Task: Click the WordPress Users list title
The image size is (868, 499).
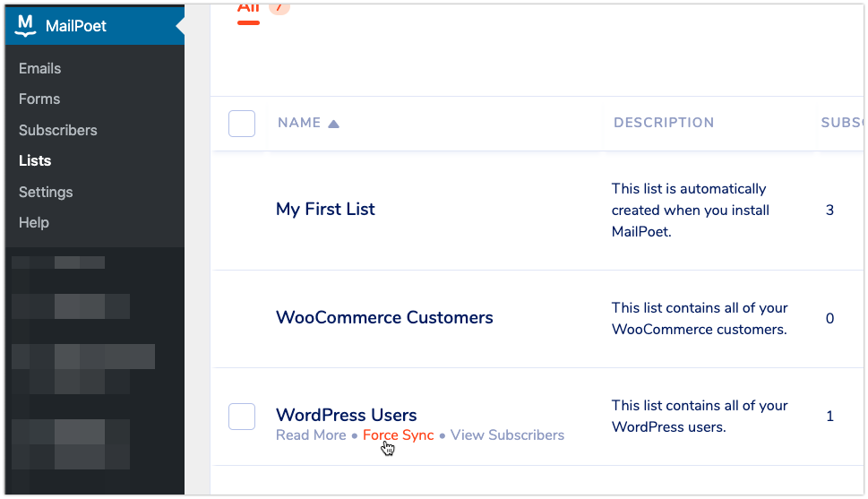Action: click(346, 415)
